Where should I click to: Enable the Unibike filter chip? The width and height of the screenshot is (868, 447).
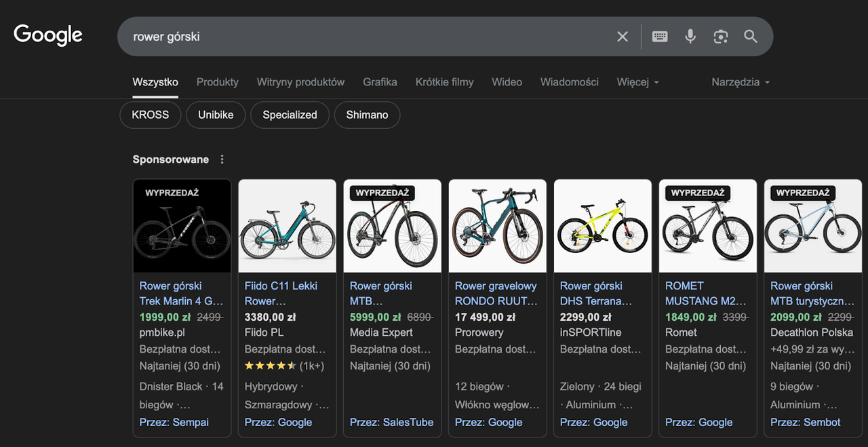pos(216,115)
